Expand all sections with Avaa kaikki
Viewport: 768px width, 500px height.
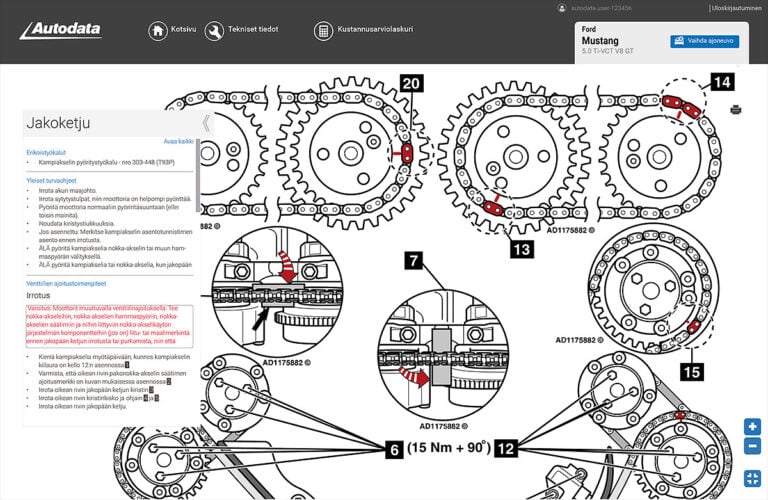coord(179,141)
